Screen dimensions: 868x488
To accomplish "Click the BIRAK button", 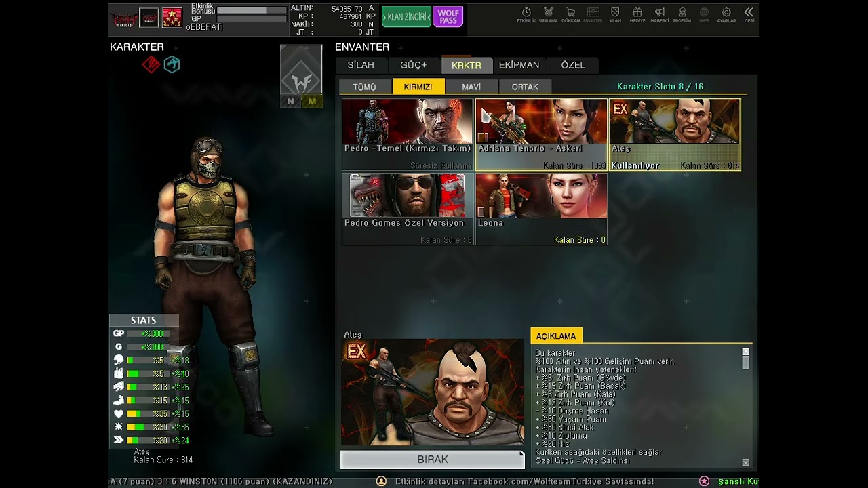I will click(433, 460).
